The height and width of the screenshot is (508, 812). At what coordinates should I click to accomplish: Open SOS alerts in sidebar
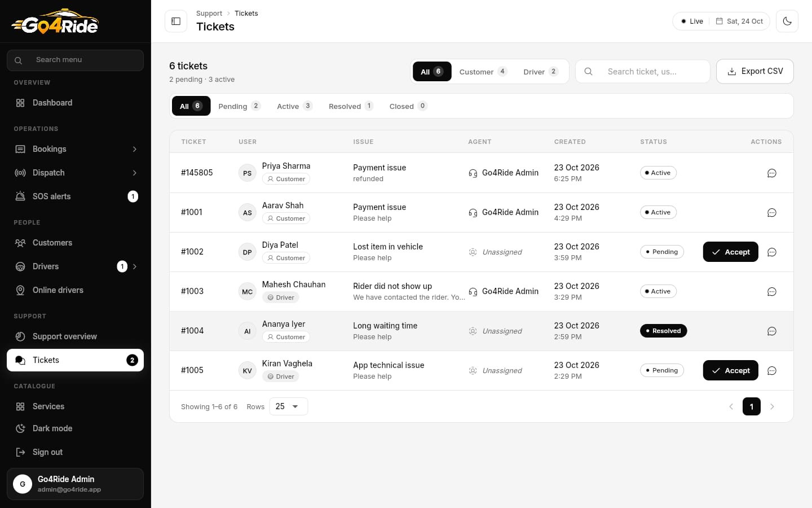[75, 196]
